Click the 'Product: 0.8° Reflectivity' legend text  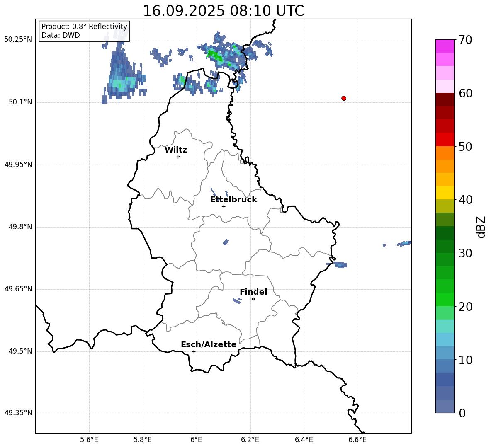coord(84,26)
